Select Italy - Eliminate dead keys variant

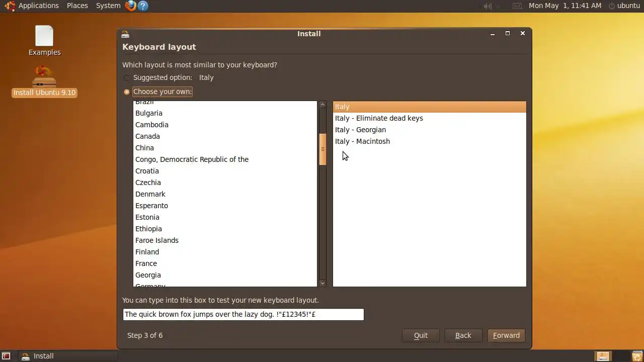pos(429,118)
